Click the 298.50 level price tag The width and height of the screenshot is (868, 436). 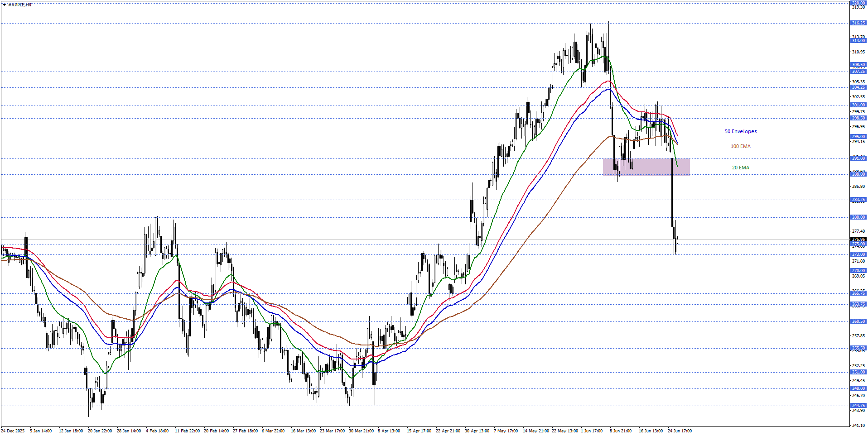point(858,118)
